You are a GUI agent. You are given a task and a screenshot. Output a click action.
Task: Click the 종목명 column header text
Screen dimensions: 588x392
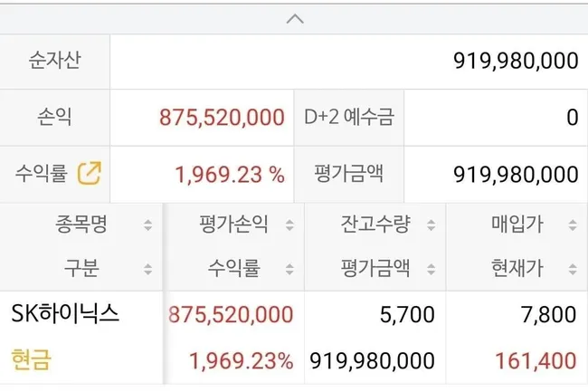pos(81,225)
